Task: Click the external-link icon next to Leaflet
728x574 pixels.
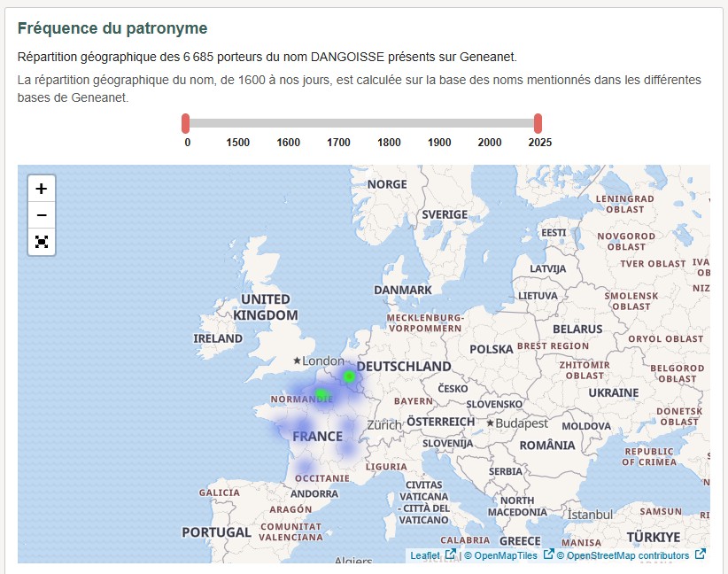Action: pyautogui.click(x=451, y=556)
